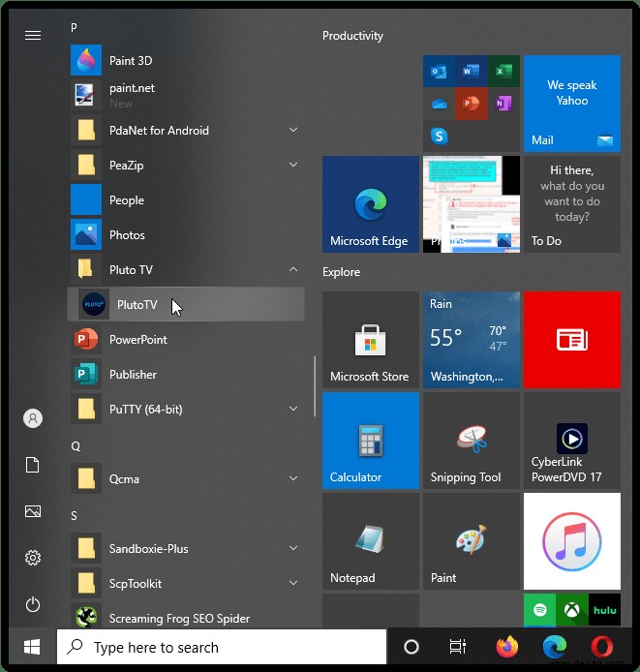Open the Photos live tile thumbnail
Image resolution: width=640 pixels, height=672 pixels.
coord(472,204)
